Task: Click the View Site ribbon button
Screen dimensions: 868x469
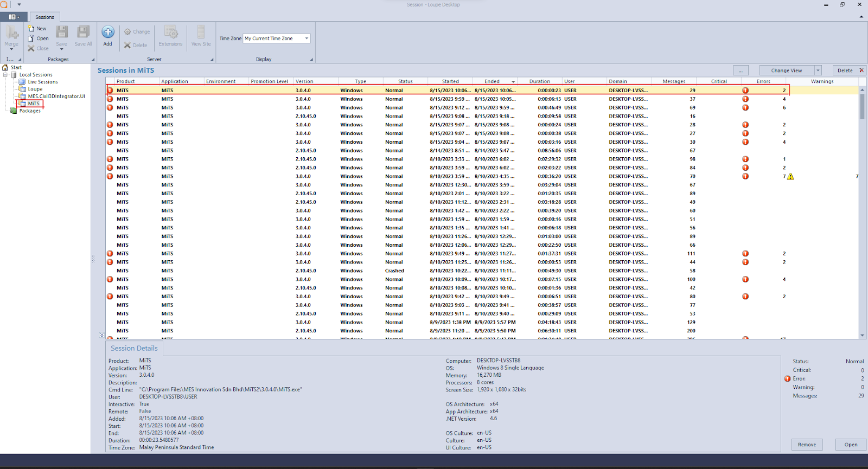Action: 201,36
